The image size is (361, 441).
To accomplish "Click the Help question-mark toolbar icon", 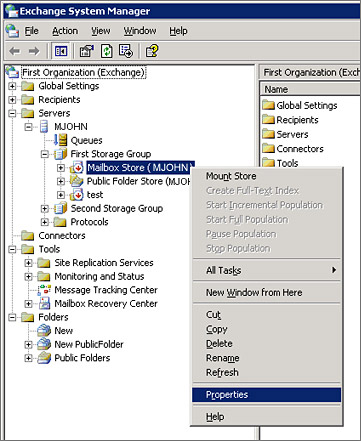I will (152, 51).
